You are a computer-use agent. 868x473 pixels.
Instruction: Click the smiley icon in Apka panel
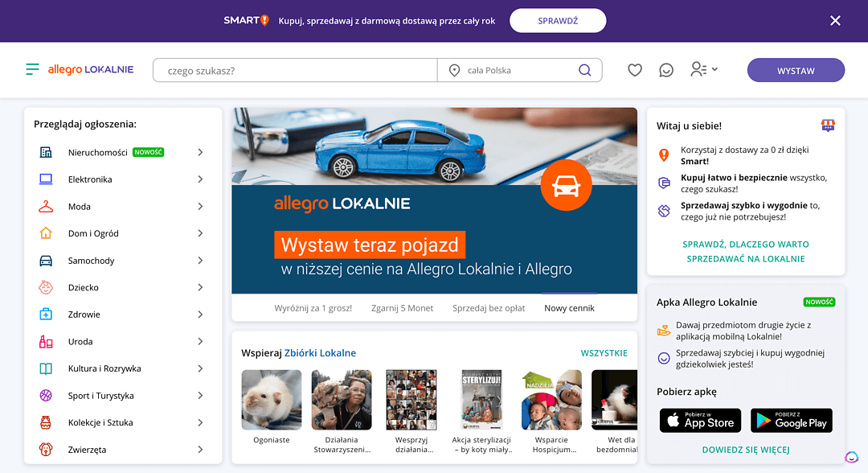click(x=664, y=358)
